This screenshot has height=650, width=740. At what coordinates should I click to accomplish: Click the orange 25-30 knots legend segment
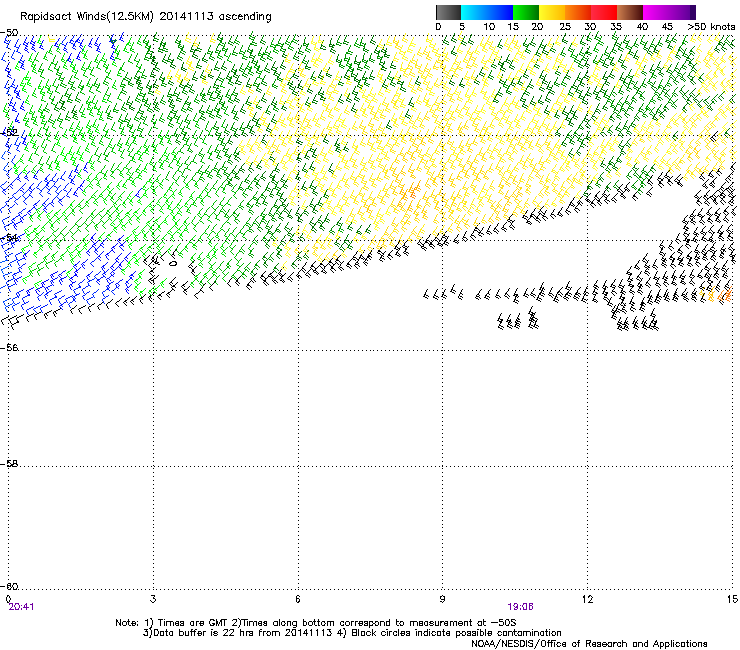pyautogui.click(x=578, y=12)
